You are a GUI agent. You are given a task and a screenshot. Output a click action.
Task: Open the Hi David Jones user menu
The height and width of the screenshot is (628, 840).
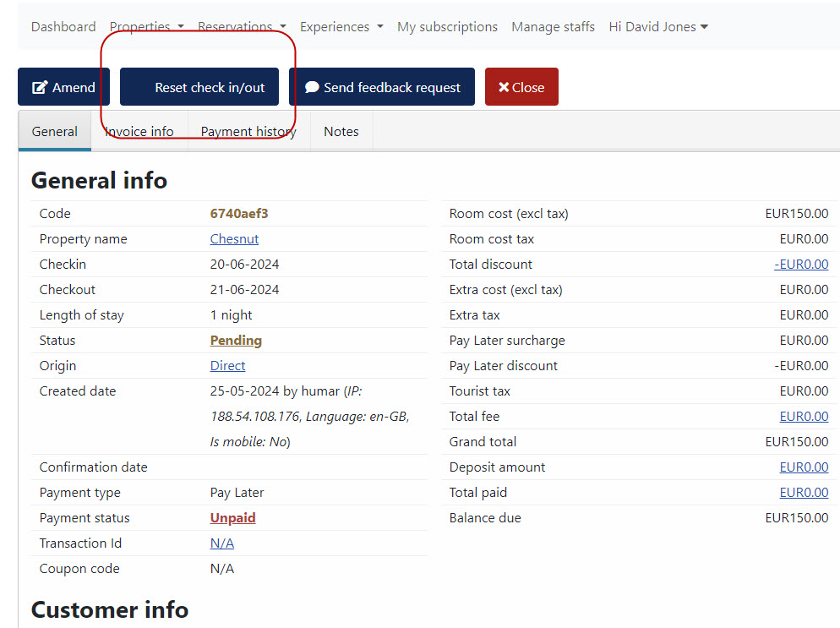(x=657, y=27)
